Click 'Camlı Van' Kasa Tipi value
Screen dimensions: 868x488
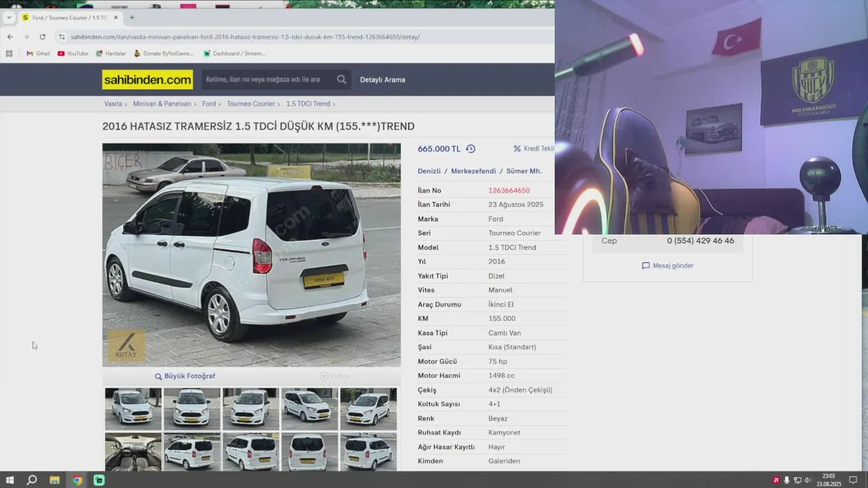pos(505,333)
